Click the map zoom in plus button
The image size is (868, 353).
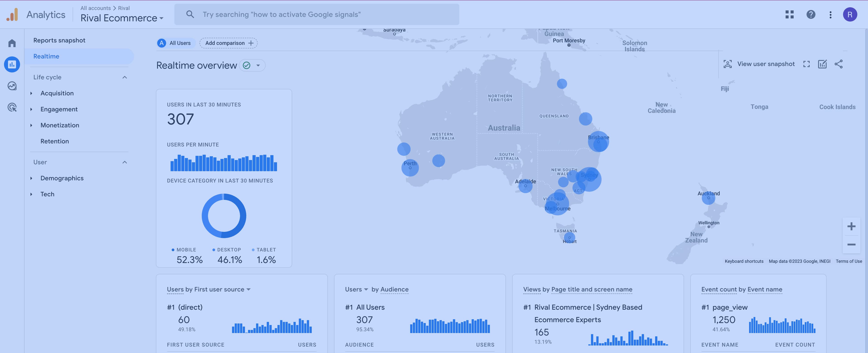click(x=851, y=226)
